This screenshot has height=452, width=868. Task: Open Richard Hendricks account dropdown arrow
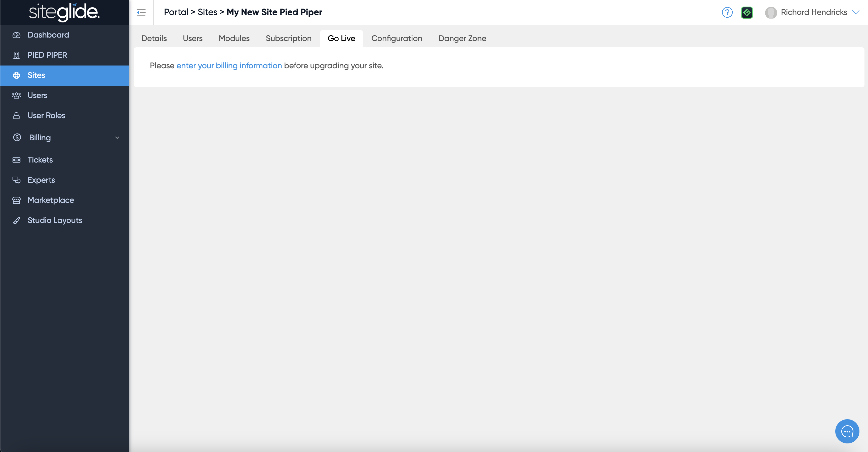coord(855,12)
